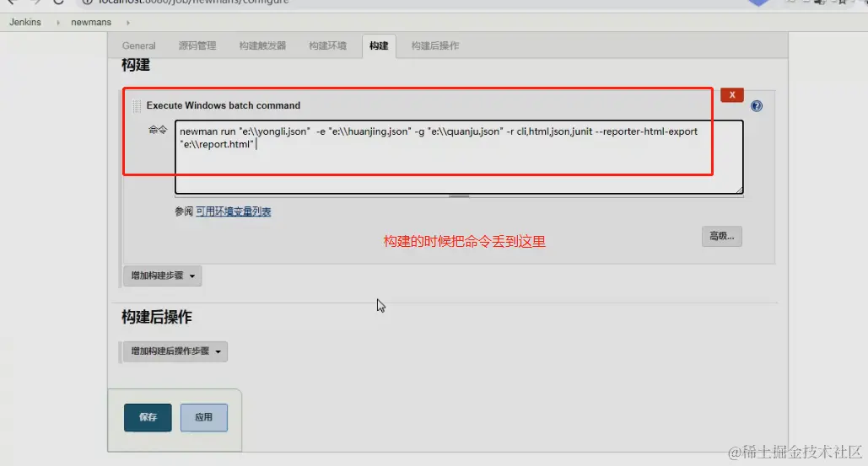This screenshot has height=466, width=868.
Task: Click the browser reload button
Action: 58,3
